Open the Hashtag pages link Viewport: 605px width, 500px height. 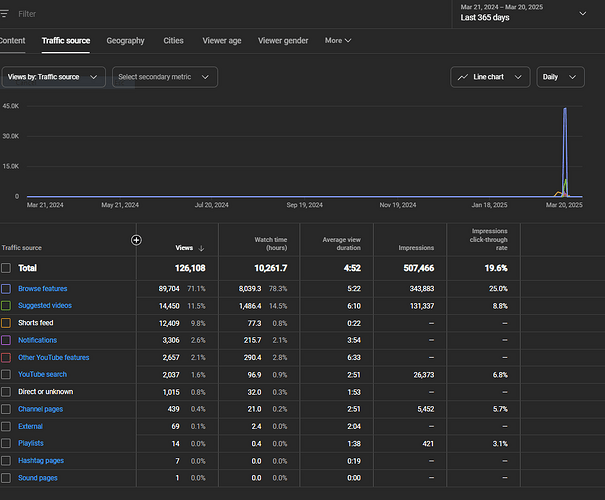click(41, 461)
